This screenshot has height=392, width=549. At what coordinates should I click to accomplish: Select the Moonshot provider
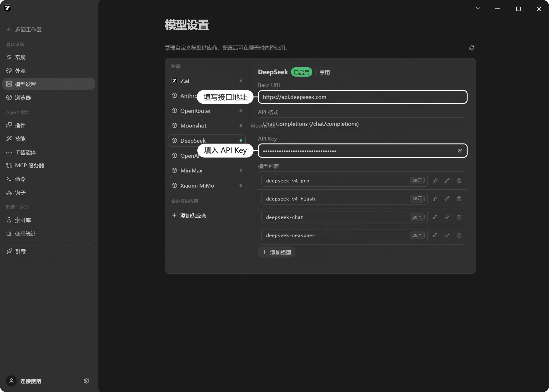(x=207, y=125)
